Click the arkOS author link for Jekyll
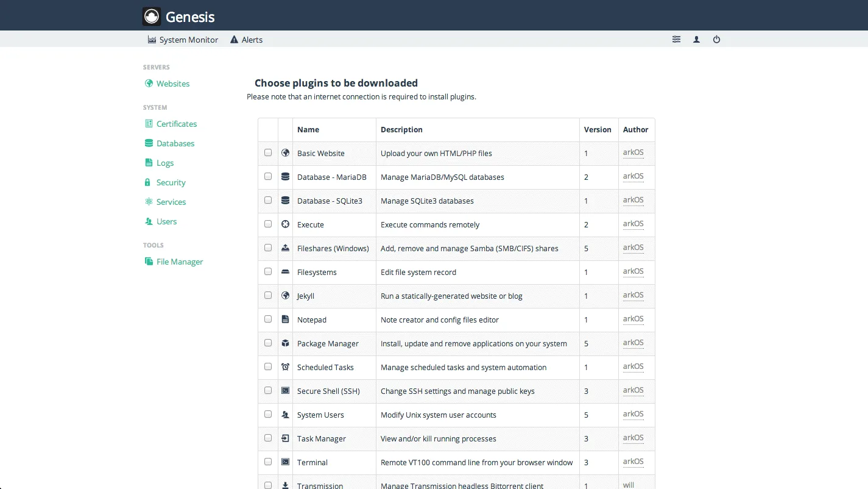This screenshot has width=868, height=489. tap(633, 294)
